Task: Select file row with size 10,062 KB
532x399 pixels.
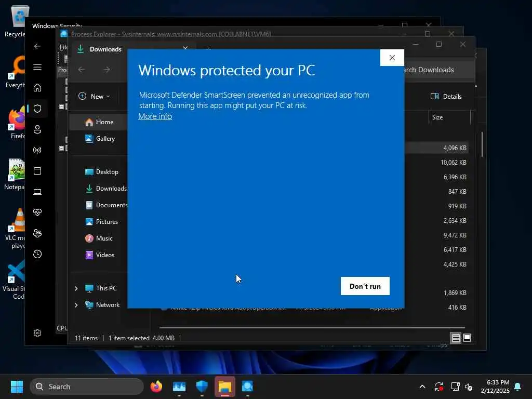Action: click(436, 163)
